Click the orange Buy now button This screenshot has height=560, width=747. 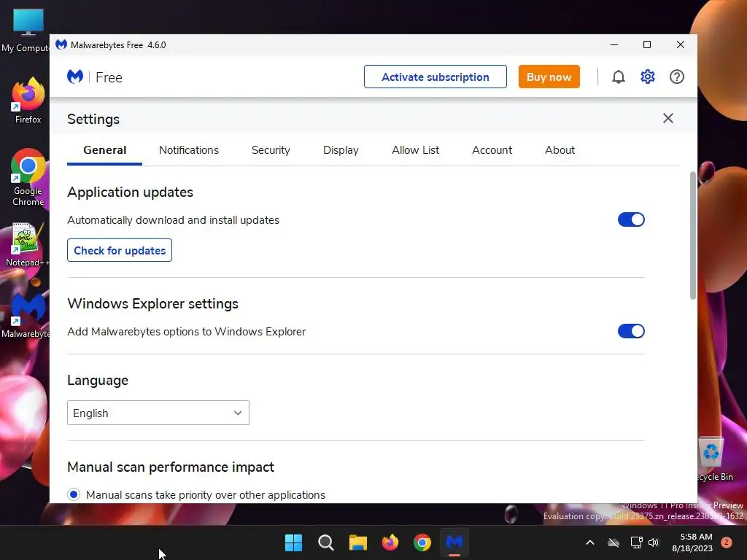point(549,77)
